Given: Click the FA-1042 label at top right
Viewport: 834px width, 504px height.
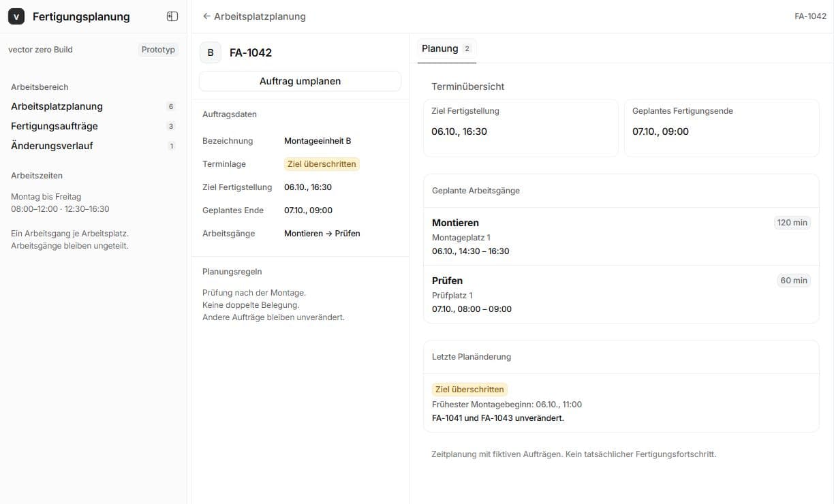Looking at the screenshot, I should (810, 16).
